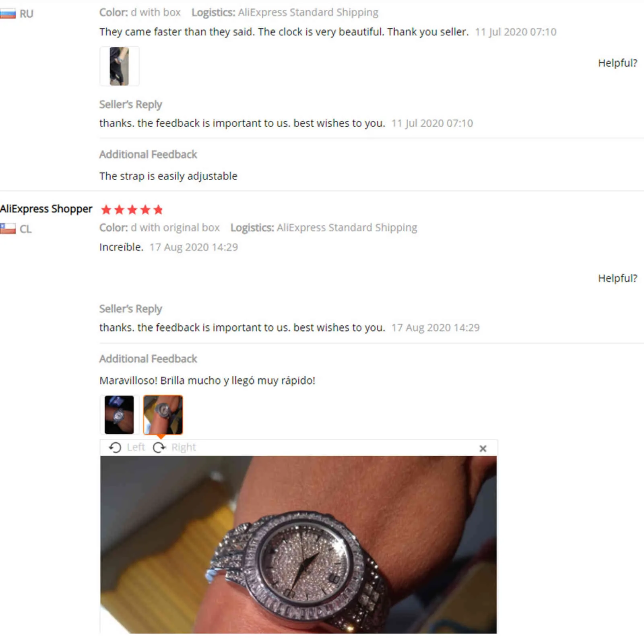Viewport: 644px width, 644px height.
Task: Click the Right rotate label
Action: (184, 447)
